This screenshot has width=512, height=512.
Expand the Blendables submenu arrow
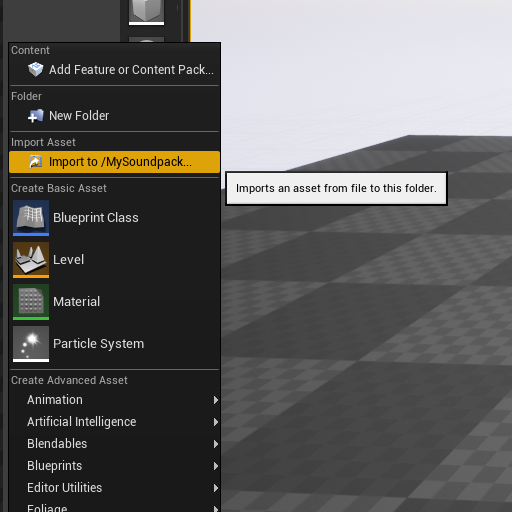click(x=216, y=444)
